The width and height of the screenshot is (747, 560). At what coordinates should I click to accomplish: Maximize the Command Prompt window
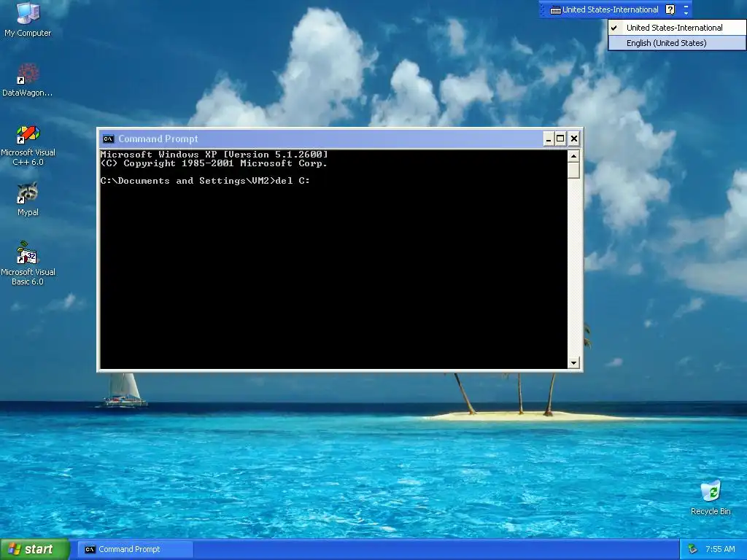click(561, 139)
